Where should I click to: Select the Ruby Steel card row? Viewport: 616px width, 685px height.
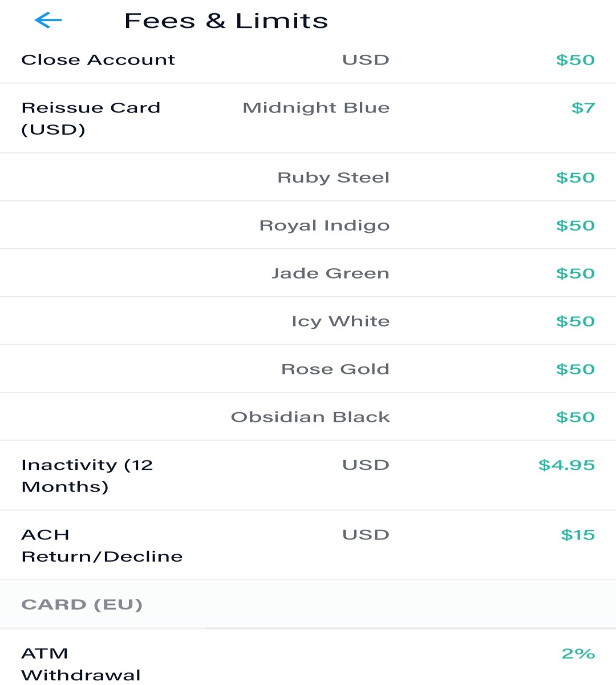click(x=308, y=178)
